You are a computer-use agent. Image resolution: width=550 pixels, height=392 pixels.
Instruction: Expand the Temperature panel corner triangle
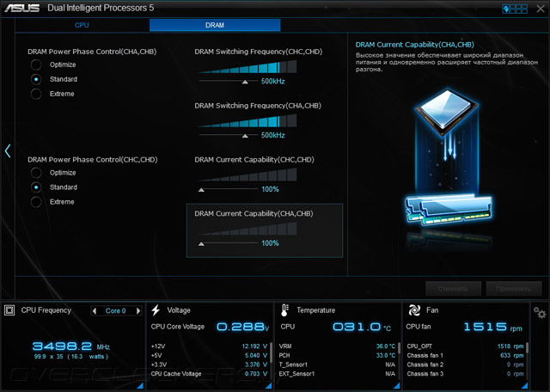point(397,385)
